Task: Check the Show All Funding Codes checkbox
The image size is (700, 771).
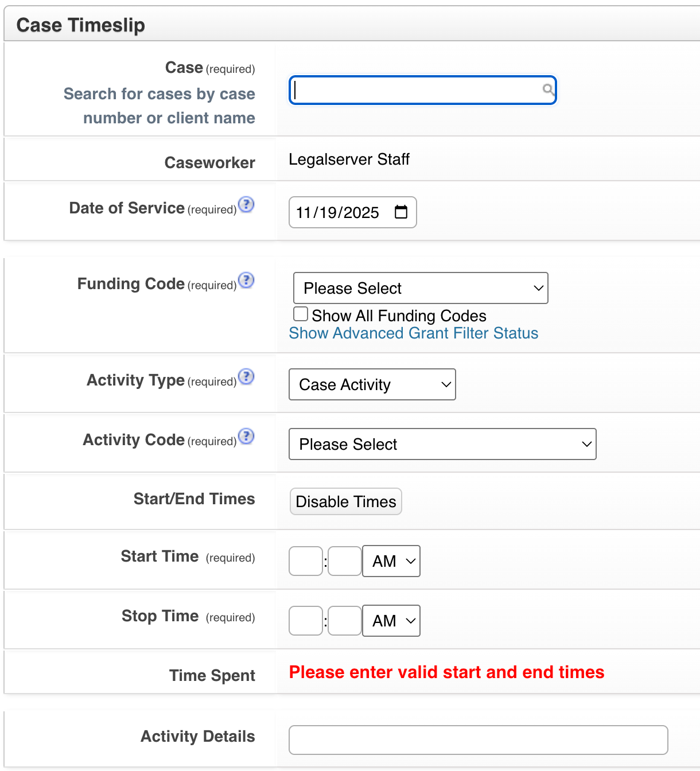Action: 300,313
